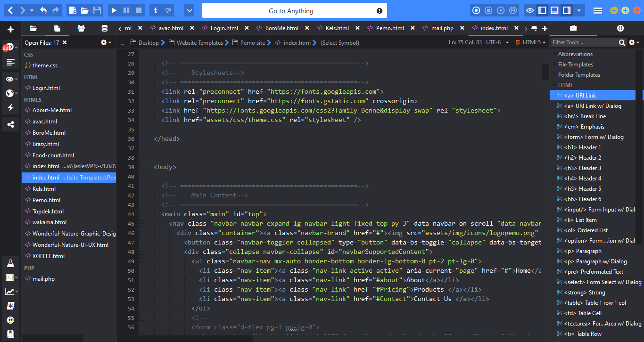Open the unit testing flask icon
The height and width of the screenshot is (342, 644).
point(10,263)
